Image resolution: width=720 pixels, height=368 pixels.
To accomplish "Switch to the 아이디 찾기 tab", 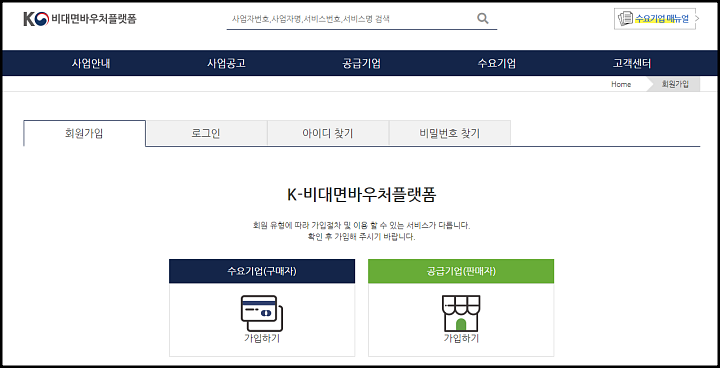I will (328, 134).
